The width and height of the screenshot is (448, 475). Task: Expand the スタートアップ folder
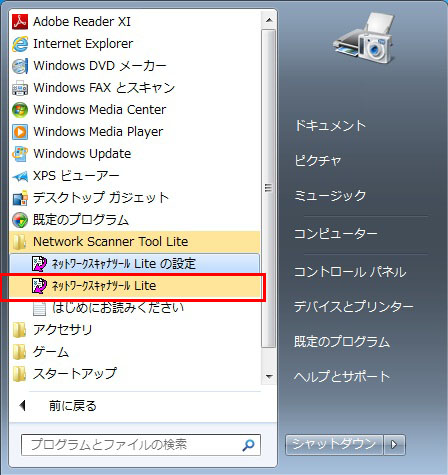click(x=135, y=374)
